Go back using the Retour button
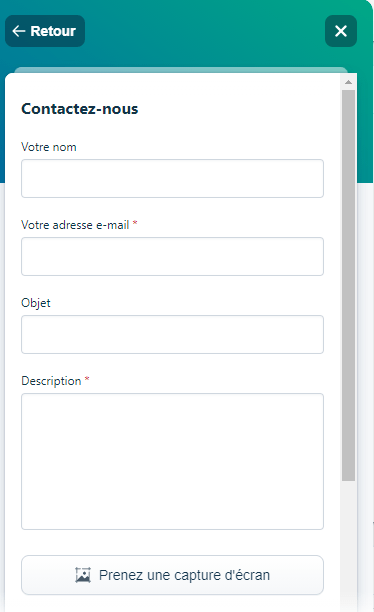 click(45, 31)
